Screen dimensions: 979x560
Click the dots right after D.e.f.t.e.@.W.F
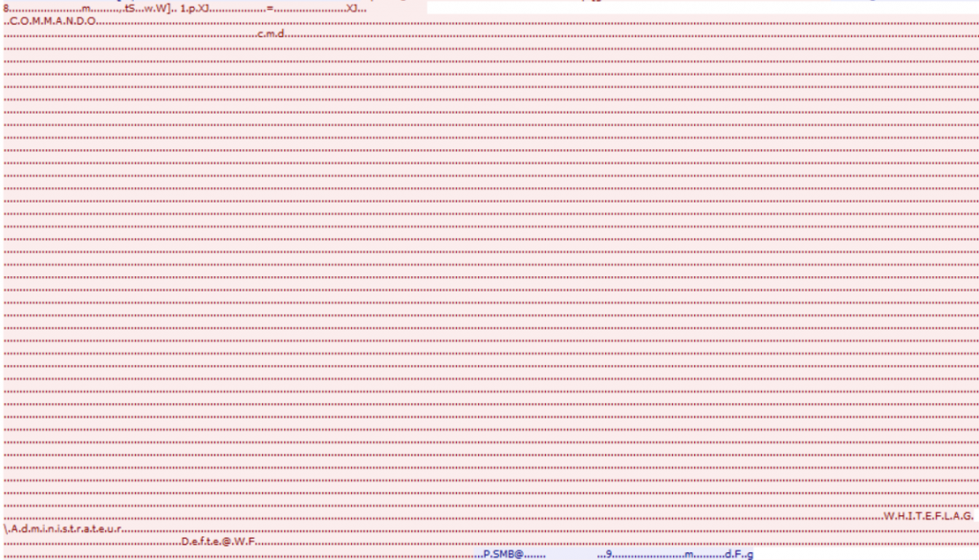click(x=287, y=542)
